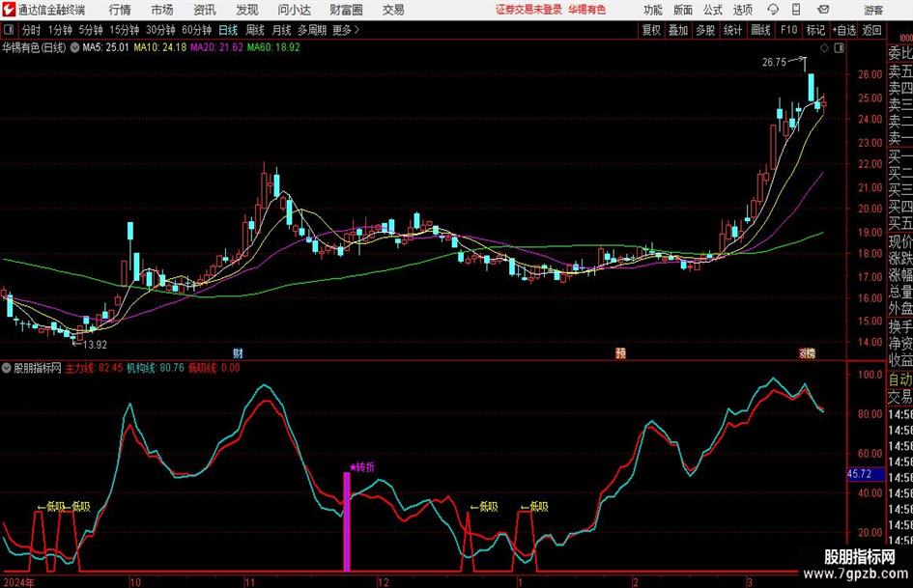
Task: Open the 公式 menu
Action: pyautogui.click(x=713, y=10)
